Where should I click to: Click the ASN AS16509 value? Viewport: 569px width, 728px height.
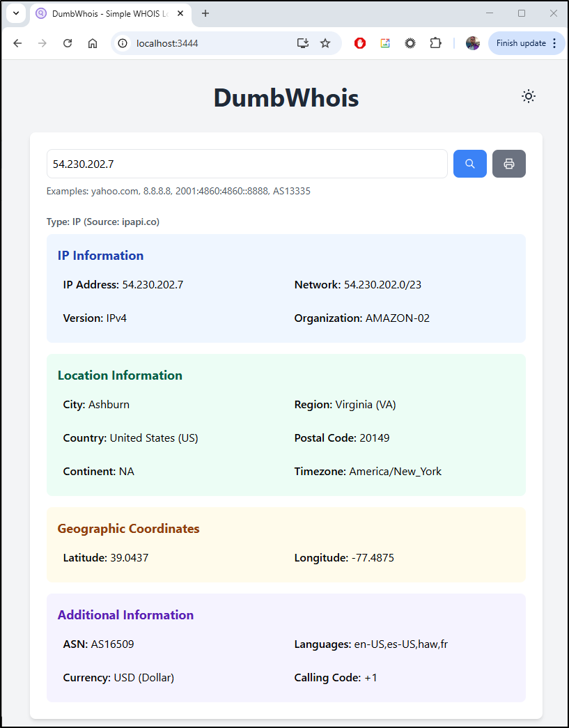(112, 644)
